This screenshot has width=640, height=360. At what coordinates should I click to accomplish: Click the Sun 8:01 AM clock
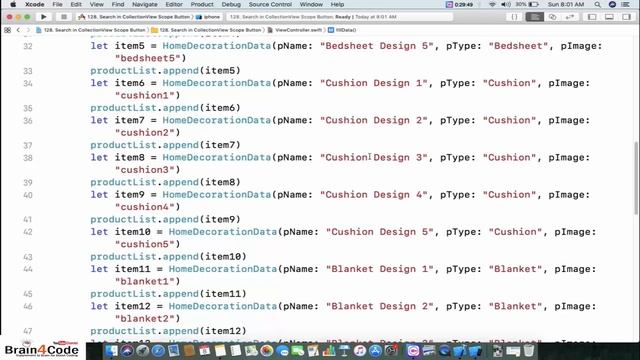tap(566, 4)
